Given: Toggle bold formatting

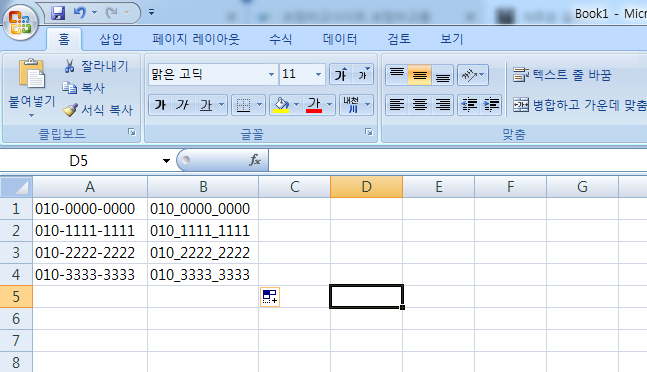Looking at the screenshot, I should click(160, 105).
